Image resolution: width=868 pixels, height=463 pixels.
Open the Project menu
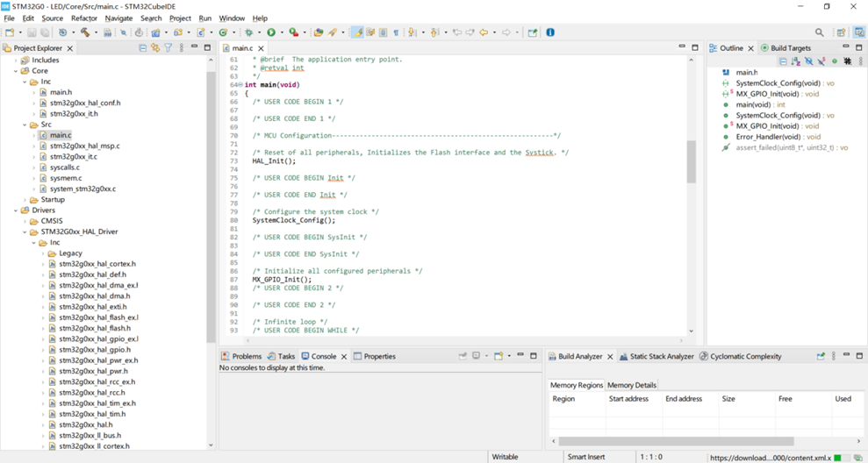pyautogui.click(x=180, y=18)
